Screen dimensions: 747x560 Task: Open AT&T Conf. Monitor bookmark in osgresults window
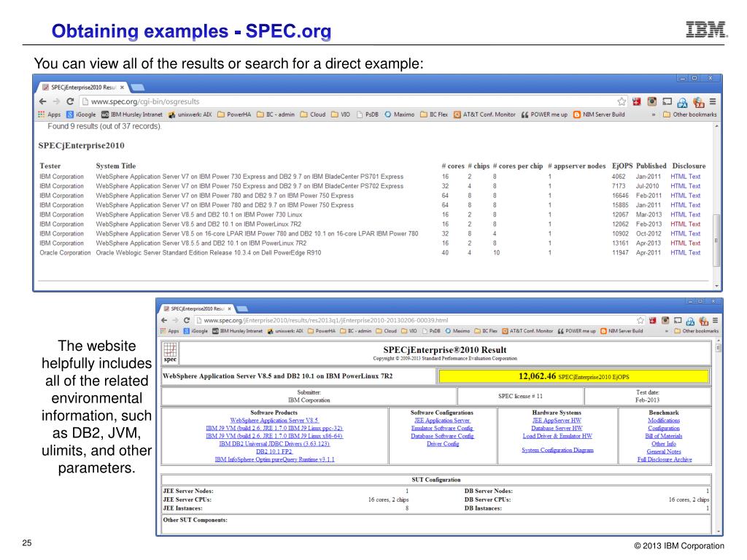(x=484, y=114)
